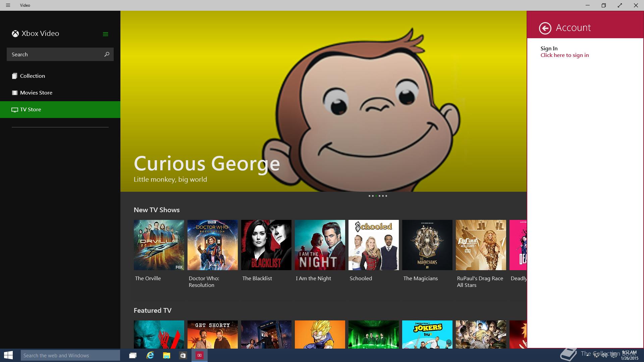The width and height of the screenshot is (644, 362).
Task: Open RuPaul's Drag Race All Stars poster
Action: coord(481,245)
